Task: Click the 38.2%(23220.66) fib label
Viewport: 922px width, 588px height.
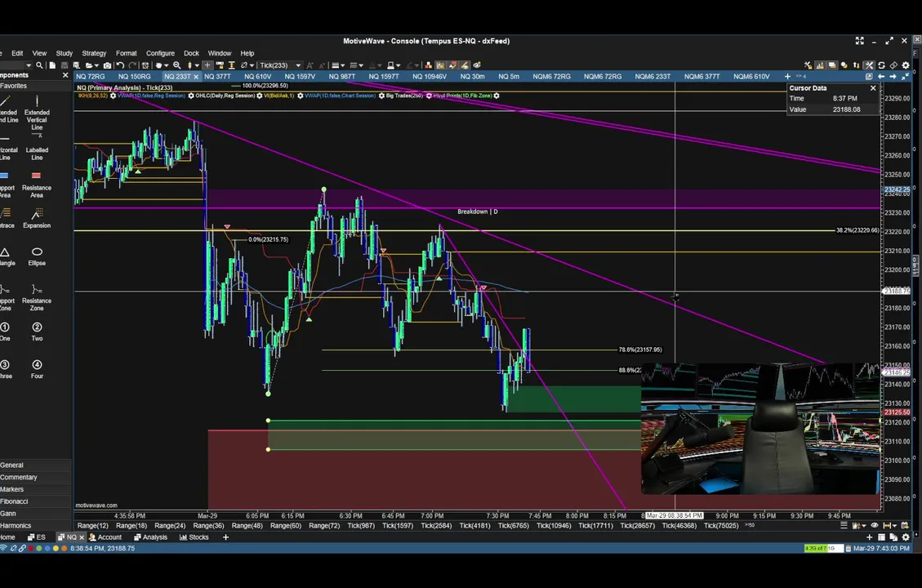Action: pyautogui.click(x=857, y=230)
